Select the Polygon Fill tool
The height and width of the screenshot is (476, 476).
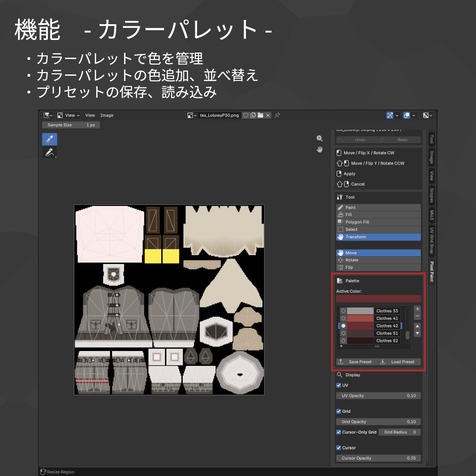click(x=378, y=222)
